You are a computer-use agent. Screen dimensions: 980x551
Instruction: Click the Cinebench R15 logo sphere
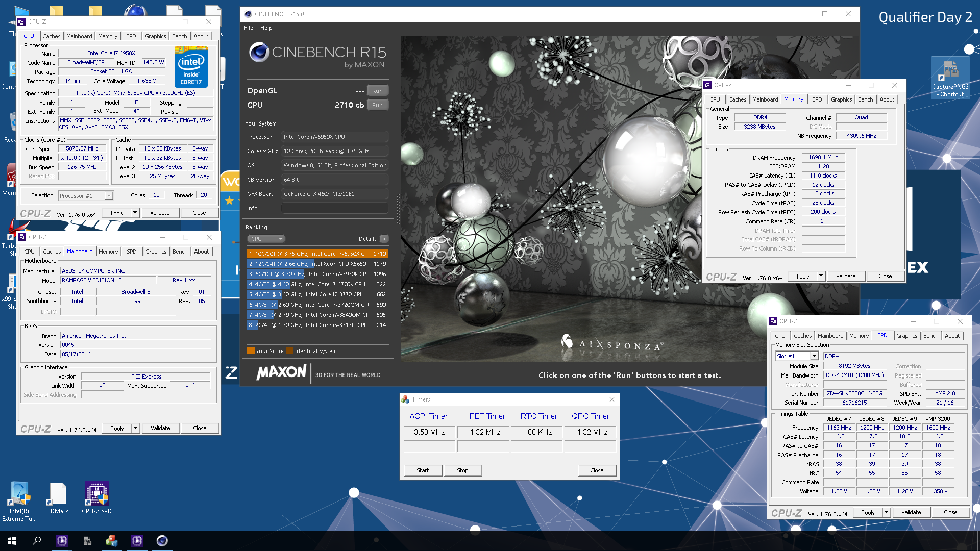click(259, 52)
